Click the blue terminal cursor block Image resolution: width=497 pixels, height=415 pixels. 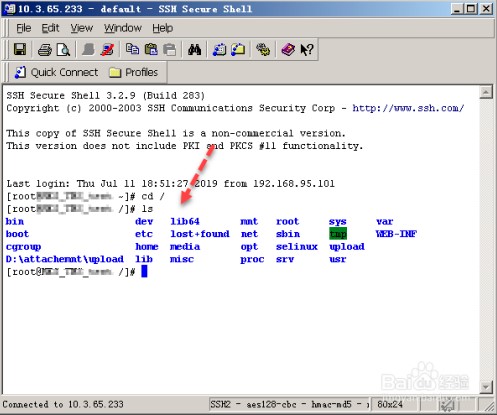click(144, 271)
